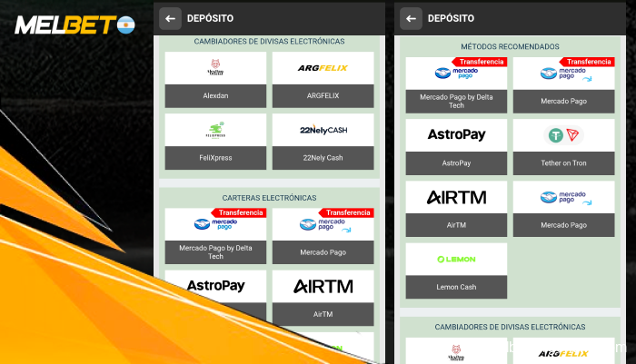The height and width of the screenshot is (364, 636).
Task: Select the ARGFELIX logo in left panel
Action: [x=323, y=68]
